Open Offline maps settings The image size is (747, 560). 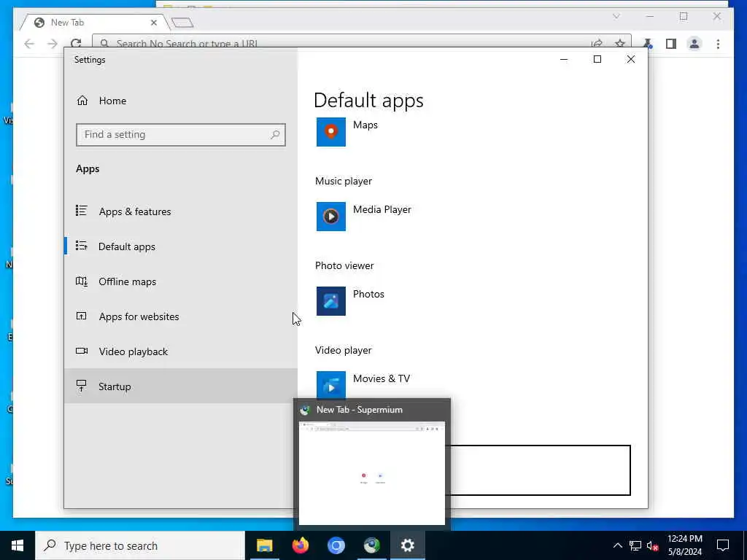pyautogui.click(x=181, y=281)
